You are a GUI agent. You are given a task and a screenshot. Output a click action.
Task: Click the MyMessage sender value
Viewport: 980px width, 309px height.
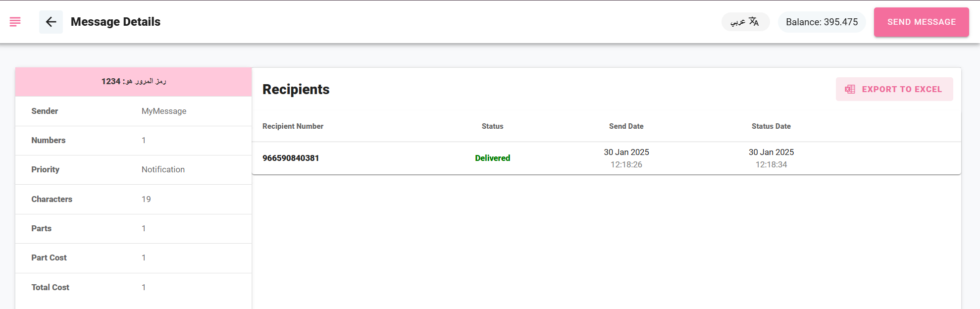(164, 111)
